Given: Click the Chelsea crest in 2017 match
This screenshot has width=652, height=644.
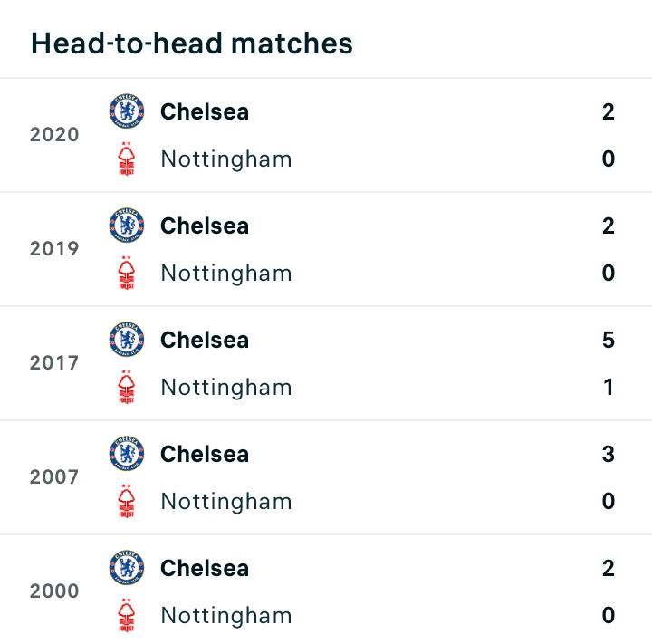Looking at the screenshot, I should tap(127, 339).
